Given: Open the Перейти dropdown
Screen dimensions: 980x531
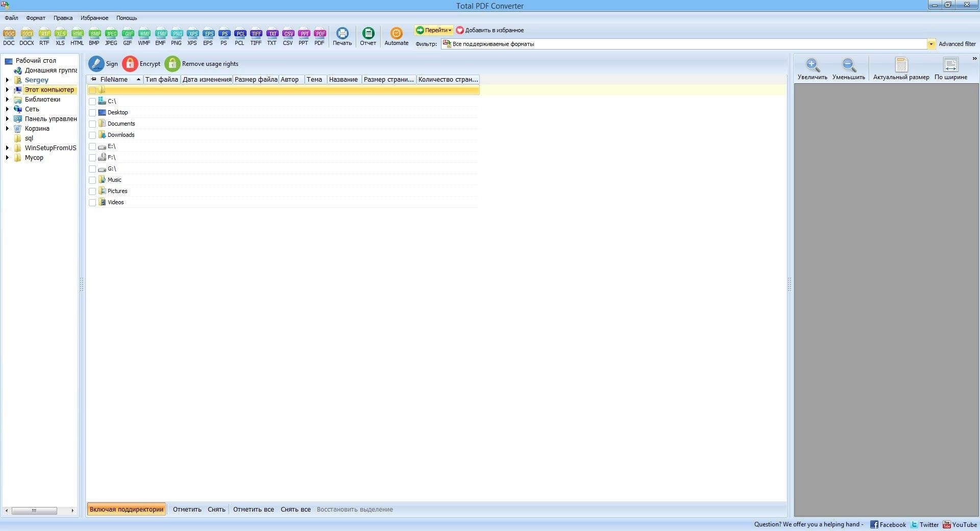Looking at the screenshot, I should 433,30.
